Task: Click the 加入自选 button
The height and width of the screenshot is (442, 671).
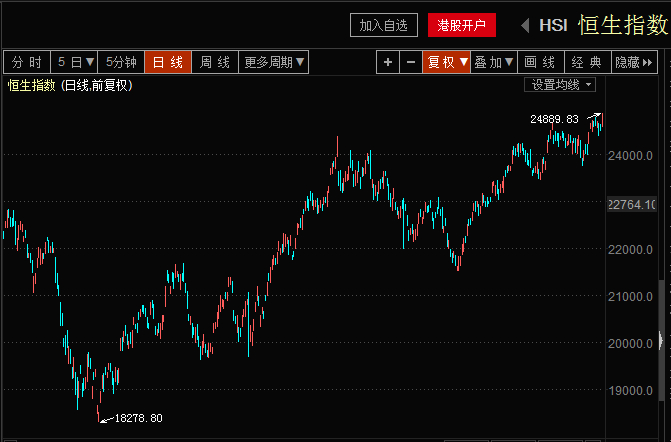Action: tap(383, 25)
